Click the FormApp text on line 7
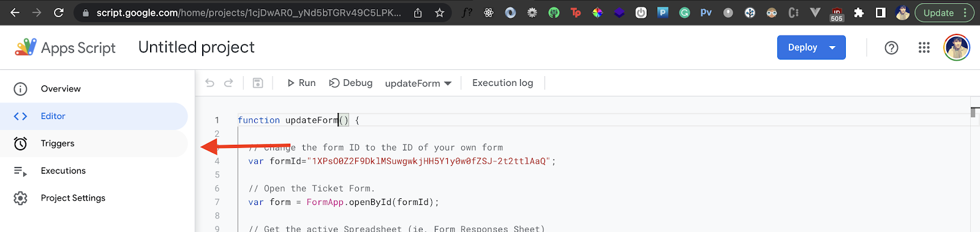Image resolution: width=980 pixels, height=232 pixels. click(325, 202)
